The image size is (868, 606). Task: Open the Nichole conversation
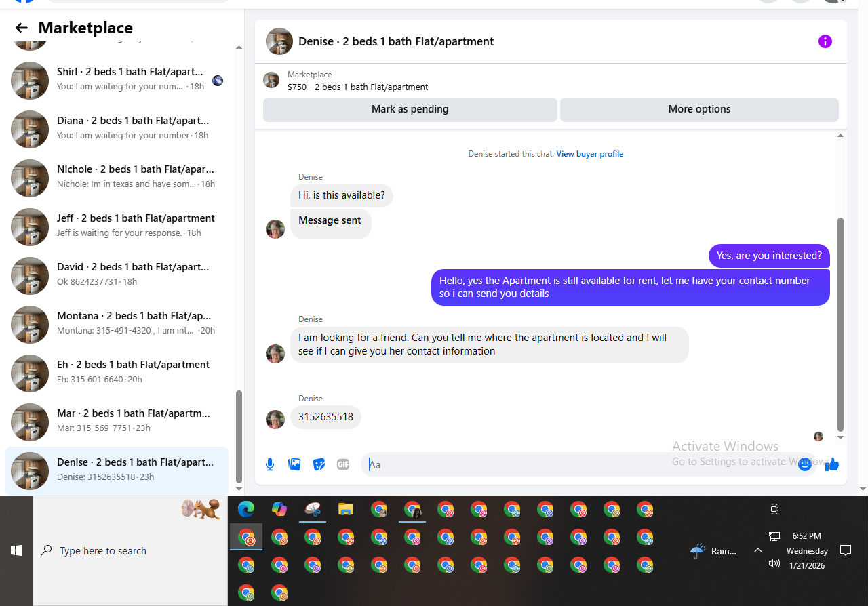pos(117,178)
